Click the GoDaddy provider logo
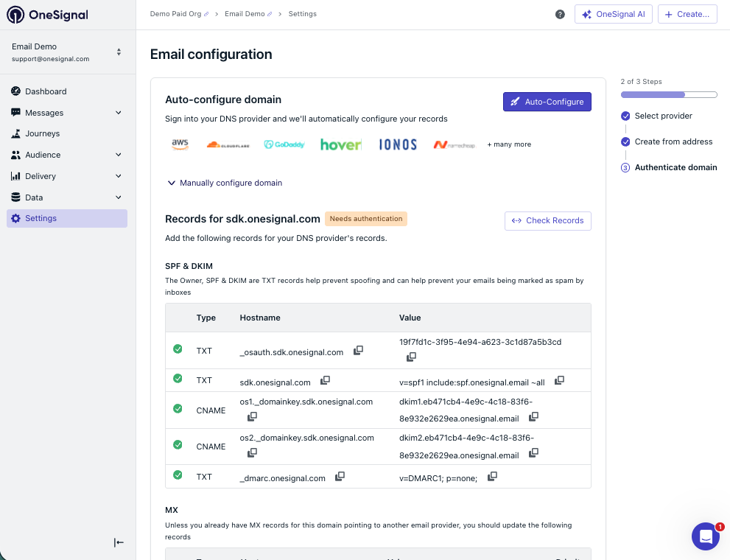Screen dimensions: 730x560 click(284, 144)
